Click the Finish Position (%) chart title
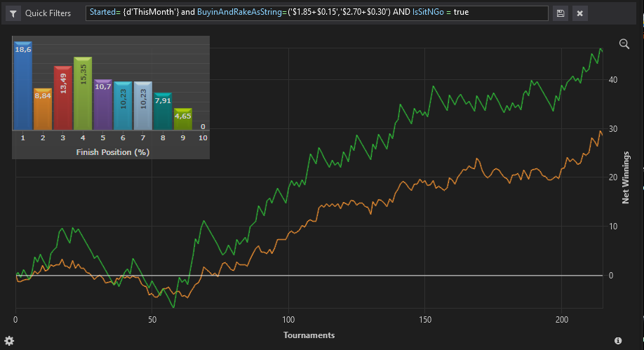 (x=112, y=152)
